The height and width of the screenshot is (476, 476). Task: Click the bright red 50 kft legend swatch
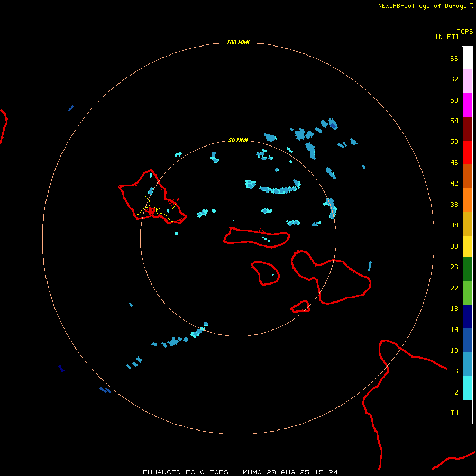click(x=467, y=152)
